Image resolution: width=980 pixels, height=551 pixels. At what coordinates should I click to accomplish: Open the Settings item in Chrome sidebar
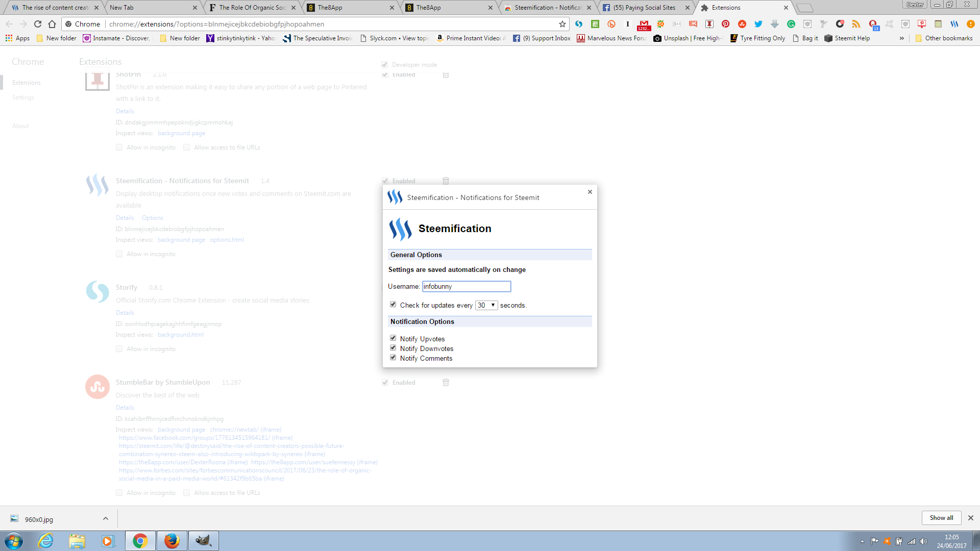pyautogui.click(x=23, y=97)
